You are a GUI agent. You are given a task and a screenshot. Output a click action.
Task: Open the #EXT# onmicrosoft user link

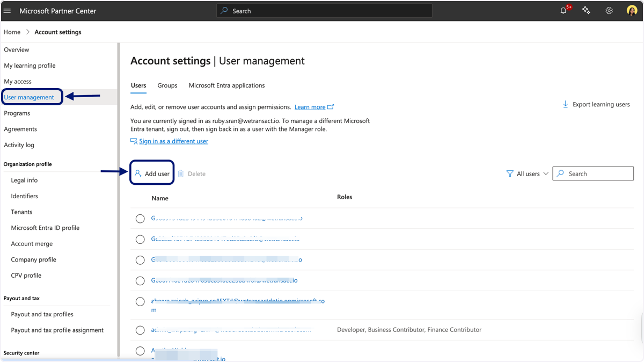tap(238, 305)
